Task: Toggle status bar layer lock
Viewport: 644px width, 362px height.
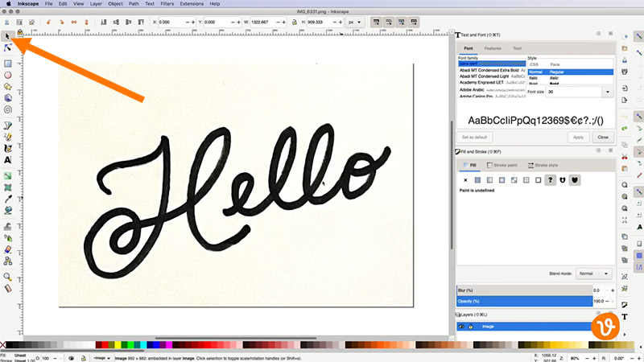Action: pos(84,358)
